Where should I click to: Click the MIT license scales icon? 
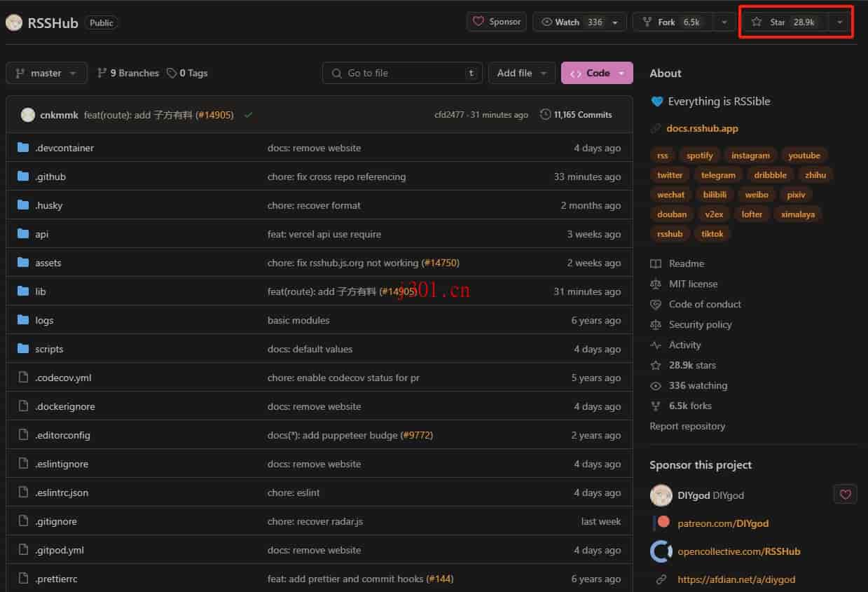(656, 284)
